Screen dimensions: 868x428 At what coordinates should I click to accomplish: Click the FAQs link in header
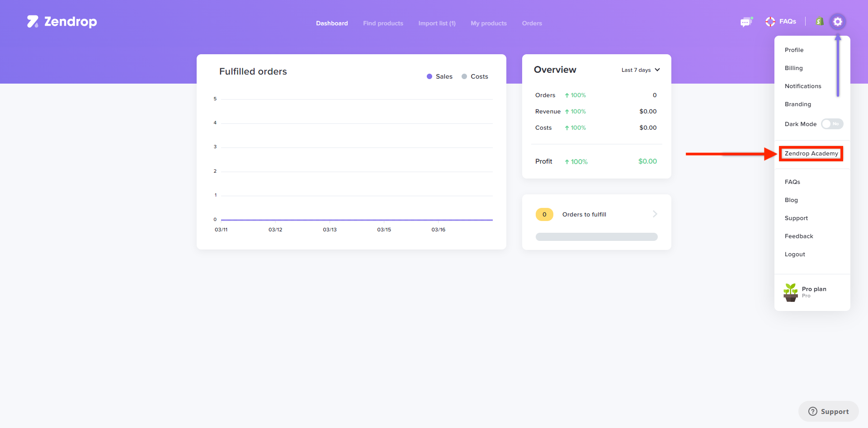pos(788,21)
